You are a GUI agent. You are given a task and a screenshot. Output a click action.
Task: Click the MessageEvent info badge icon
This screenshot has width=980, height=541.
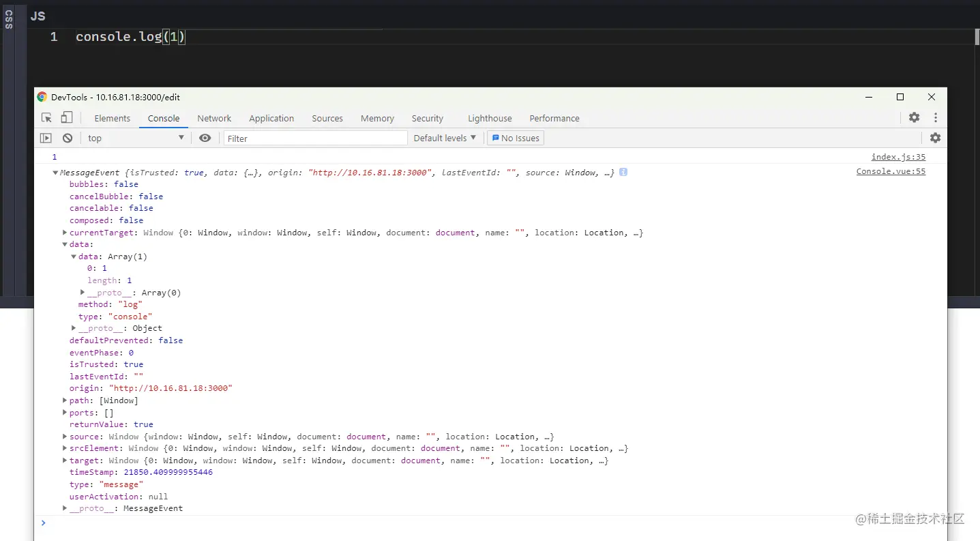tap(623, 173)
